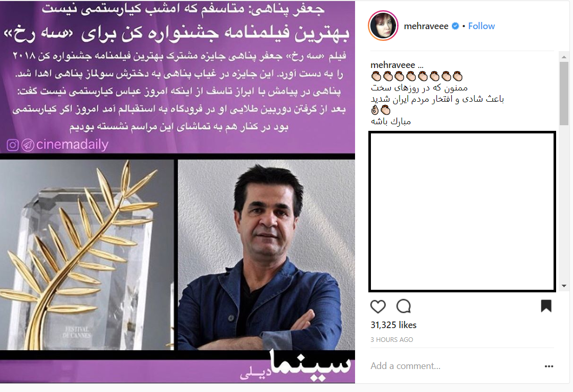Image resolution: width=573 pixels, height=392 pixels.
Task: Click the Instagram icon near cinemadaily
Action: pyautogui.click(x=13, y=145)
